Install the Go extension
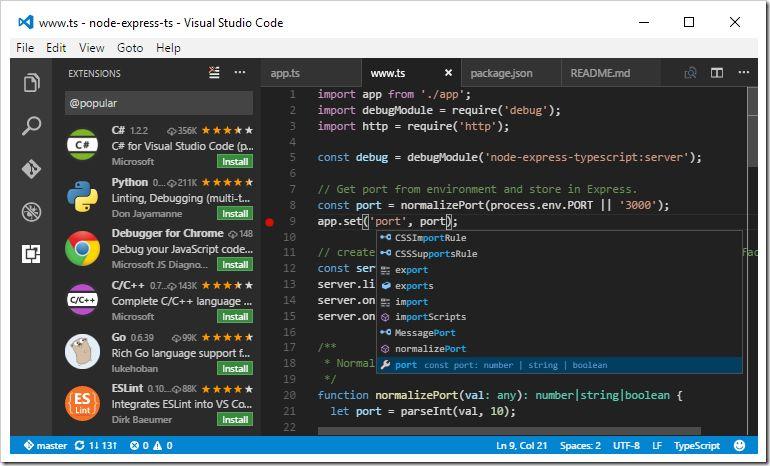770x466 pixels. click(x=235, y=369)
